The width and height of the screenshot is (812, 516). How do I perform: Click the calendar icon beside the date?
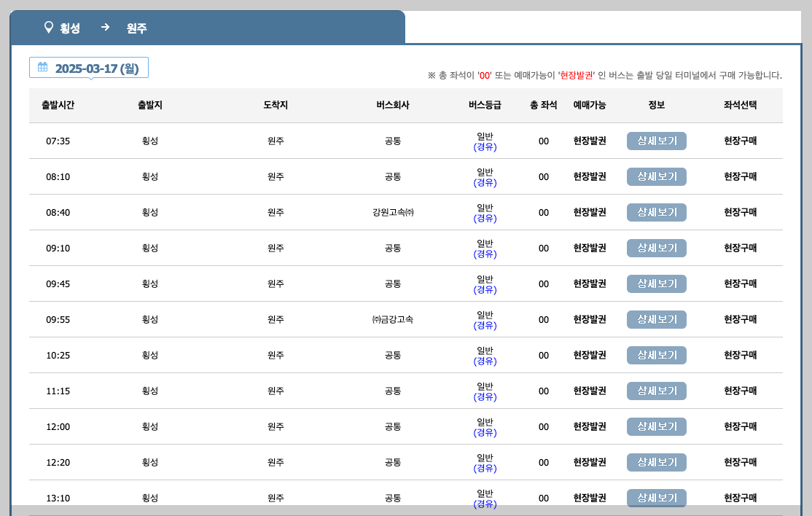click(42, 66)
